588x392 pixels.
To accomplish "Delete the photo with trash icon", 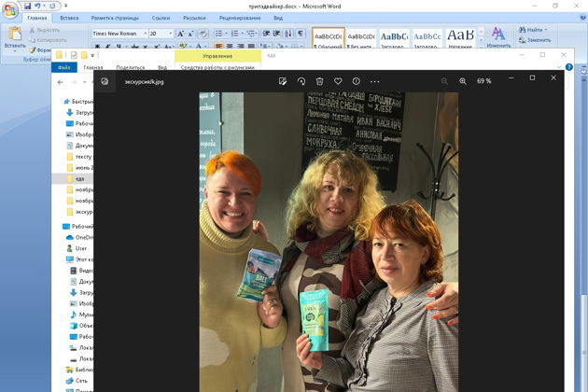I will tap(319, 81).
